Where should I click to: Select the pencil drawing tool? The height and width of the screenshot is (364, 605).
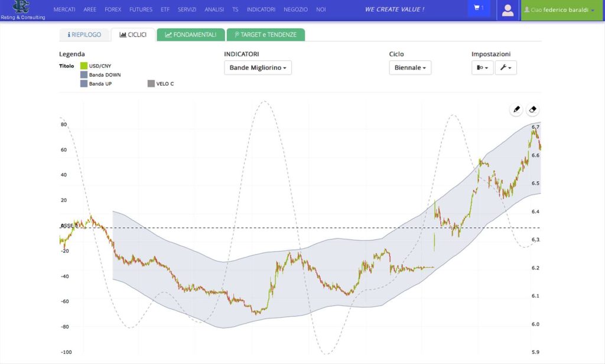(516, 110)
